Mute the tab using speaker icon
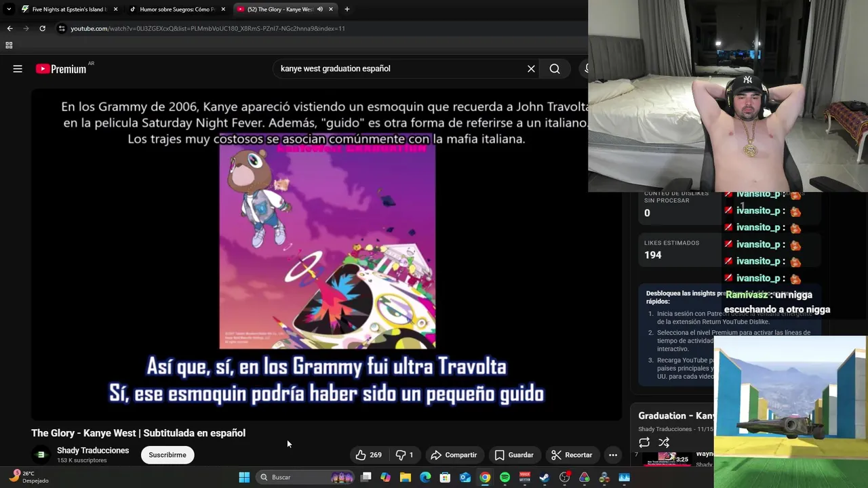Screen dimensions: 868x488 319,9
